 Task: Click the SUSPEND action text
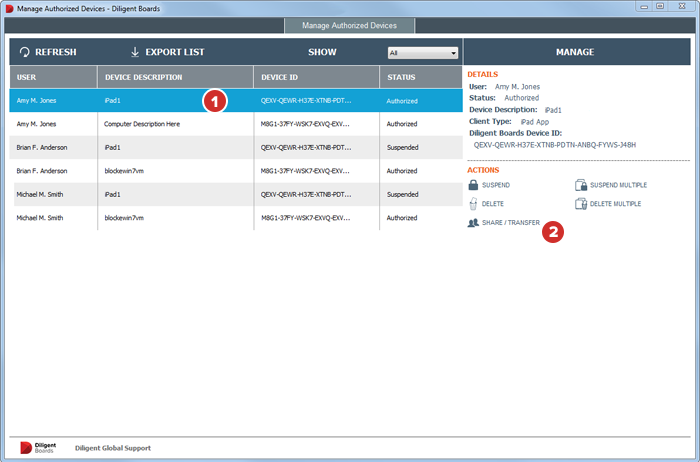tap(496, 185)
